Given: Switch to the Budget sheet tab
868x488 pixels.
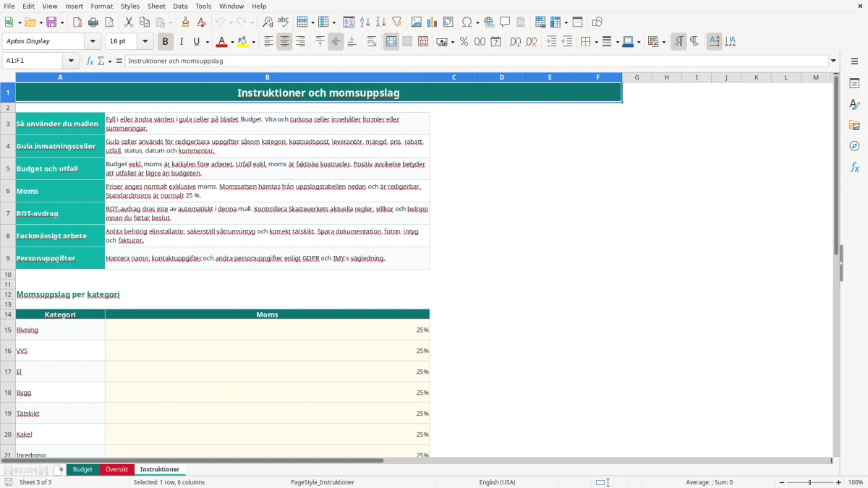Looking at the screenshot, I should coord(82,470).
